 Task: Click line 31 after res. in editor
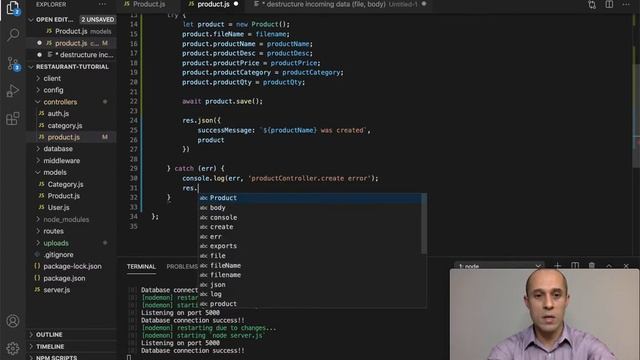(x=198, y=188)
